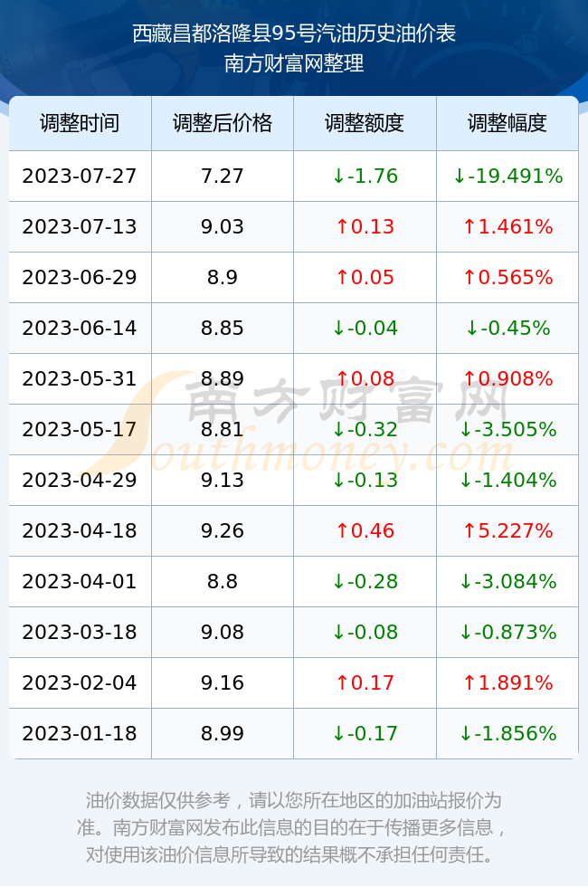
Task: Click the ↑0.565% percentage cell
Action: (507, 277)
